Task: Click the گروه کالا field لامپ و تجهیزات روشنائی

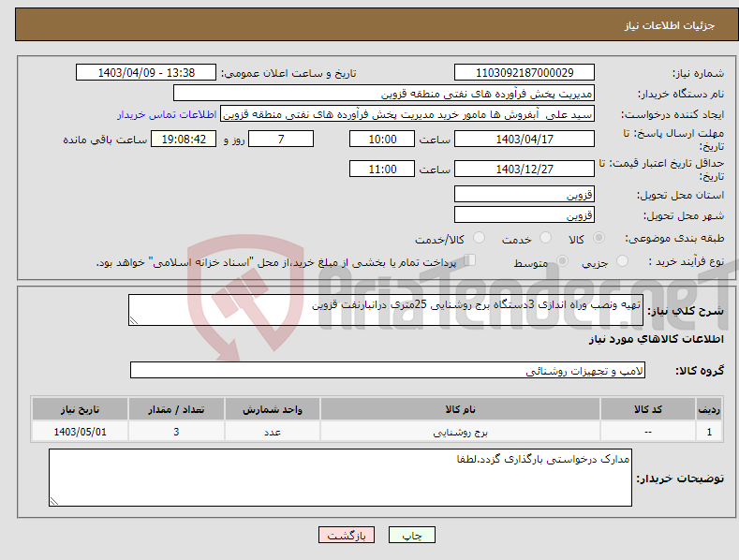Action: coord(388,370)
